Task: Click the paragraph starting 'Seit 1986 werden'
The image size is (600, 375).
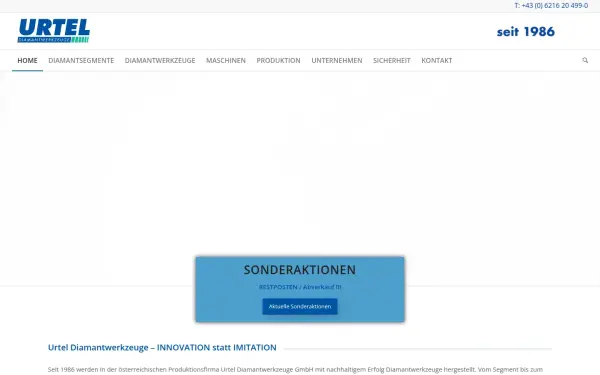Action: tap(295, 370)
